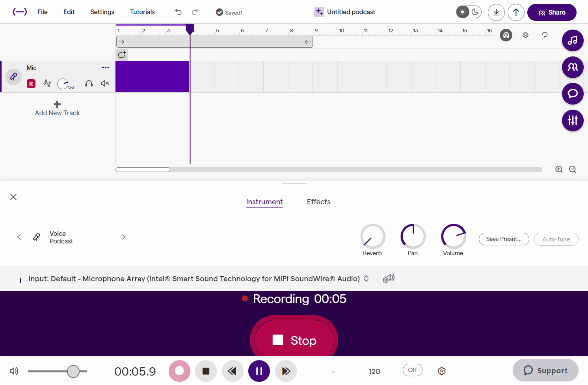Image resolution: width=588 pixels, height=385 pixels.
Task: Open Mic track options (three dots)
Action: 106,67
